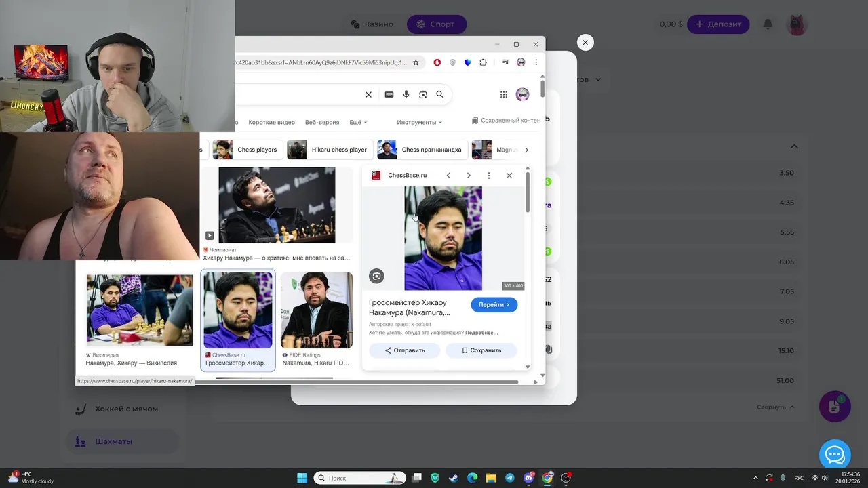This screenshot has width=868, height=488.
Task: Open Steam from the taskbar
Action: point(454,478)
